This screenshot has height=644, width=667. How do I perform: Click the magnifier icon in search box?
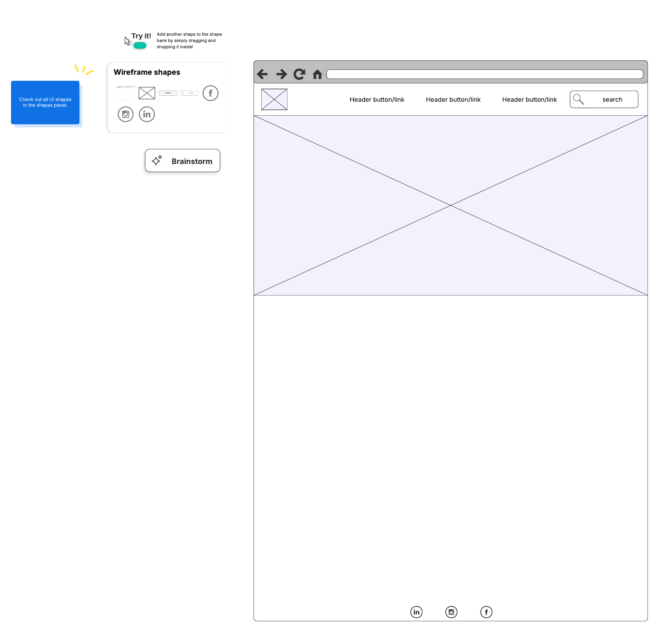tap(578, 100)
